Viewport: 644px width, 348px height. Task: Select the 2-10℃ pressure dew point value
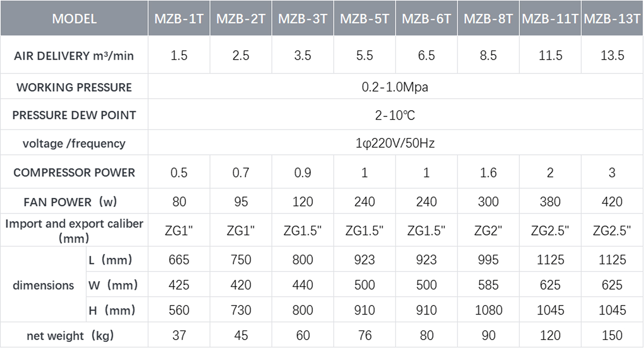(x=395, y=115)
